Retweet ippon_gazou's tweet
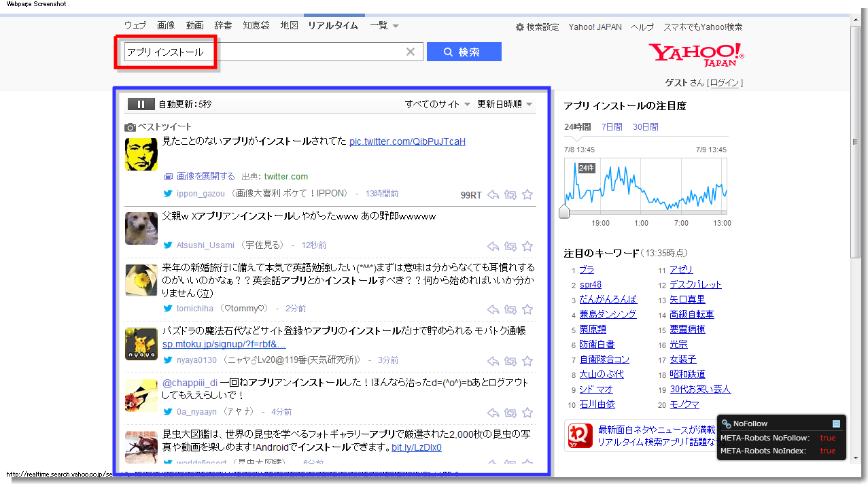The height and width of the screenshot is (484, 868). click(510, 194)
